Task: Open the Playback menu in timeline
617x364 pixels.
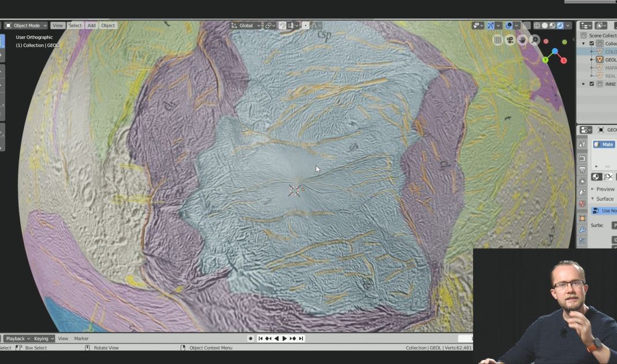Action: click(16, 339)
